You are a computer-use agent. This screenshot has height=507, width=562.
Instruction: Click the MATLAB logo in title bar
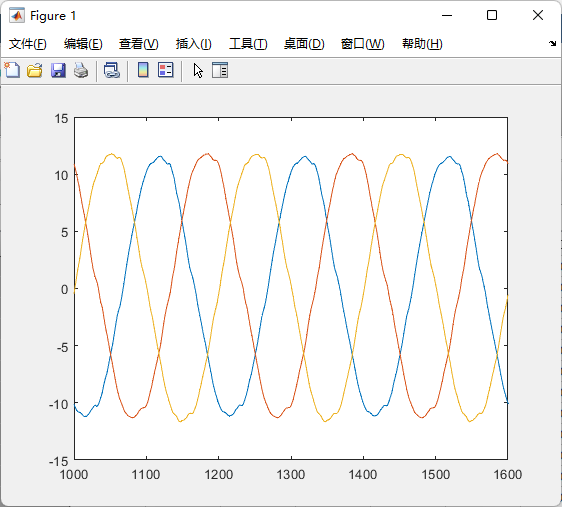[x=17, y=15]
